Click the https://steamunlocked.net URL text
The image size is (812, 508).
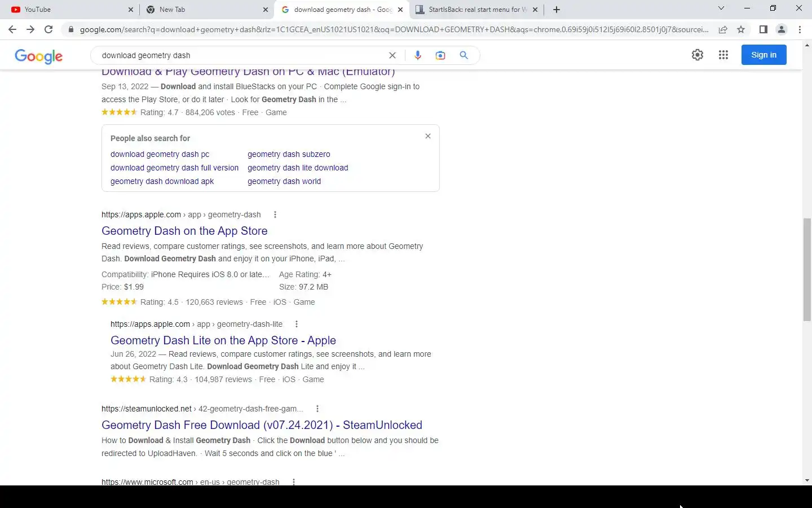pos(147,409)
